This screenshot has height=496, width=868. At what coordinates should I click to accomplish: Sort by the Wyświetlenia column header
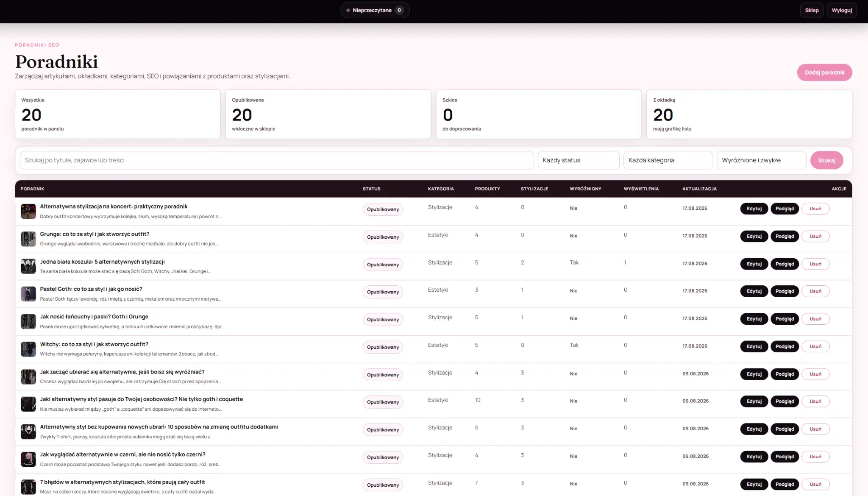tap(641, 189)
